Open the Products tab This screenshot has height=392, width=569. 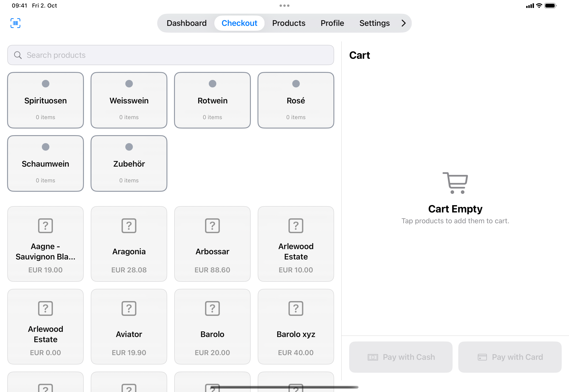tap(289, 23)
